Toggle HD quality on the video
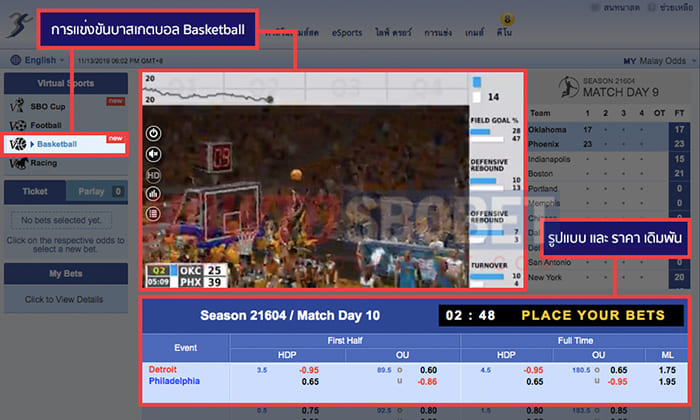This screenshot has height=420, width=700. (x=153, y=175)
